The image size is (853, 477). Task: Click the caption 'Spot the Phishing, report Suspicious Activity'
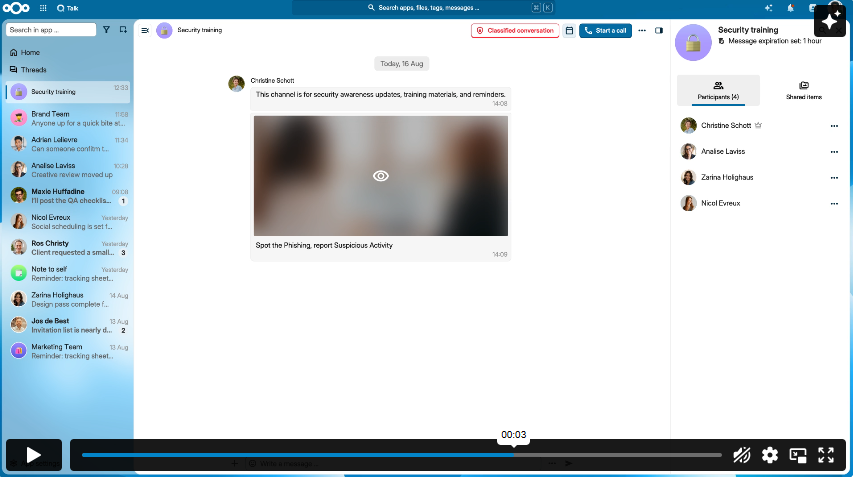pos(324,245)
